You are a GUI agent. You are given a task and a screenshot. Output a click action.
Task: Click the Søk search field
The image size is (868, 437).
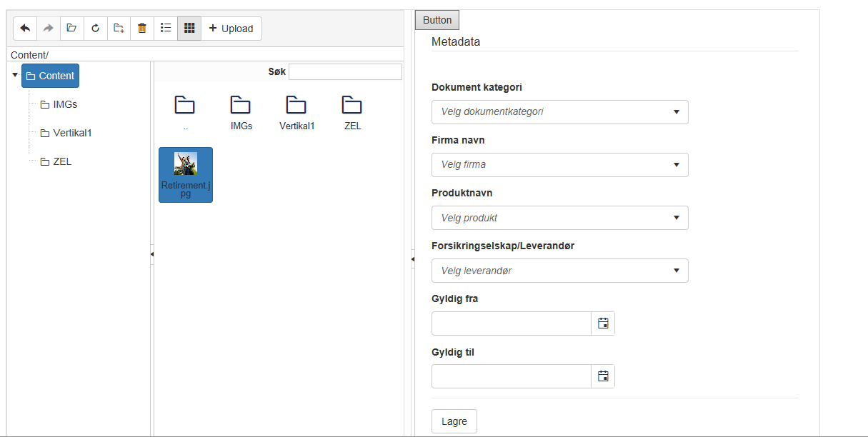(345, 71)
